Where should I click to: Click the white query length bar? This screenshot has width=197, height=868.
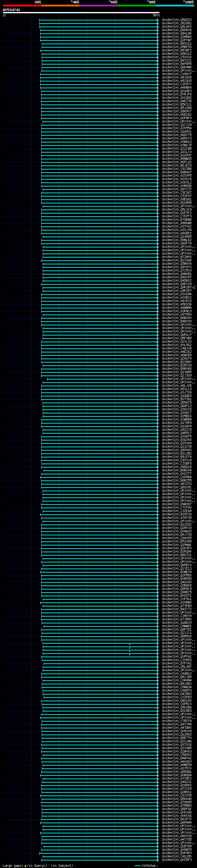click(81, 12)
